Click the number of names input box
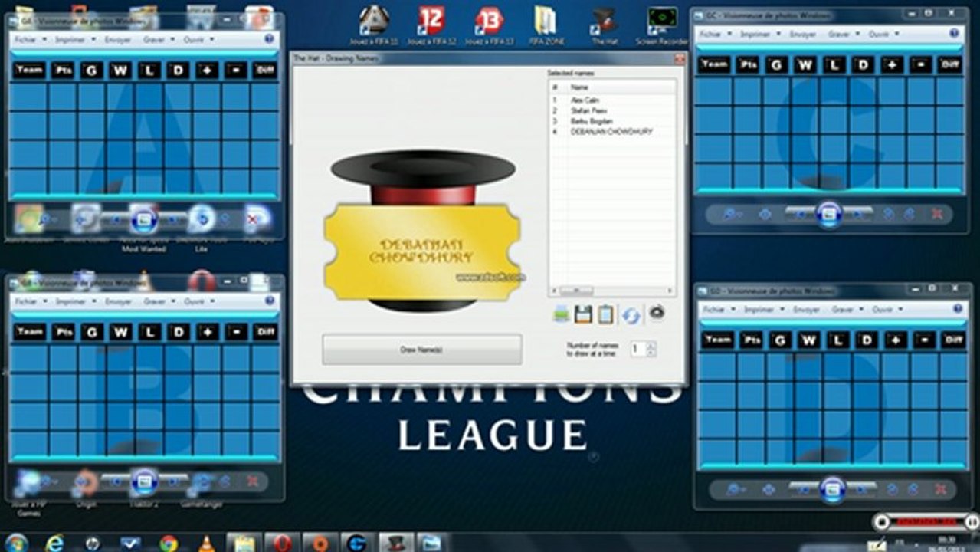 [638, 349]
